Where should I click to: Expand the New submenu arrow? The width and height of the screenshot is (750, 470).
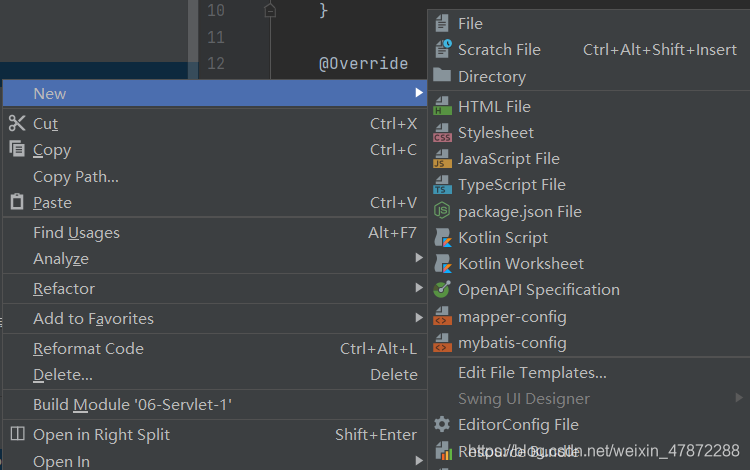(x=419, y=92)
